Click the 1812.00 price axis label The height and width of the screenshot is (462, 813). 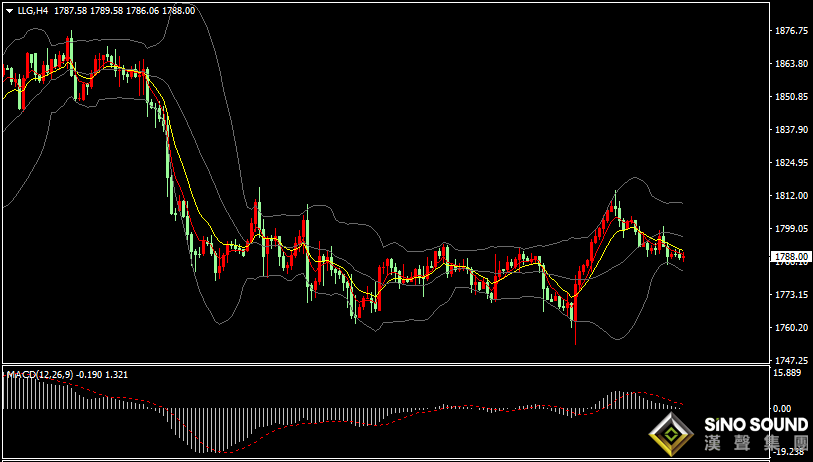[x=791, y=196]
